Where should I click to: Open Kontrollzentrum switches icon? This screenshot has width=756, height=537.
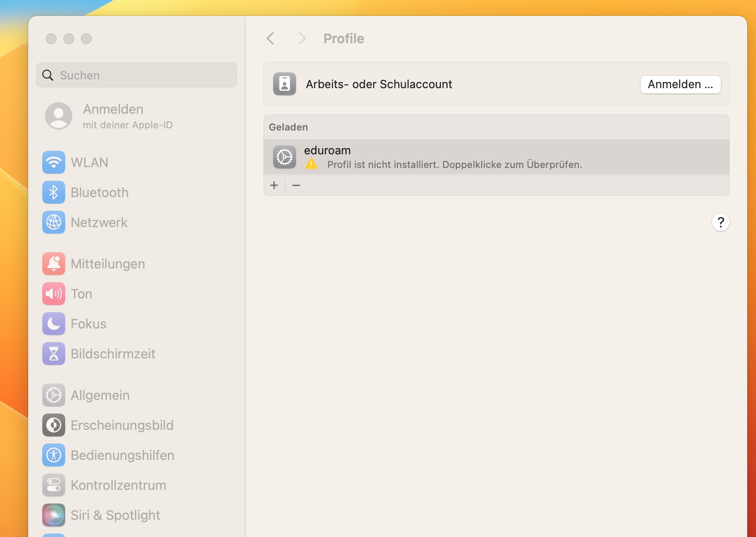54,485
